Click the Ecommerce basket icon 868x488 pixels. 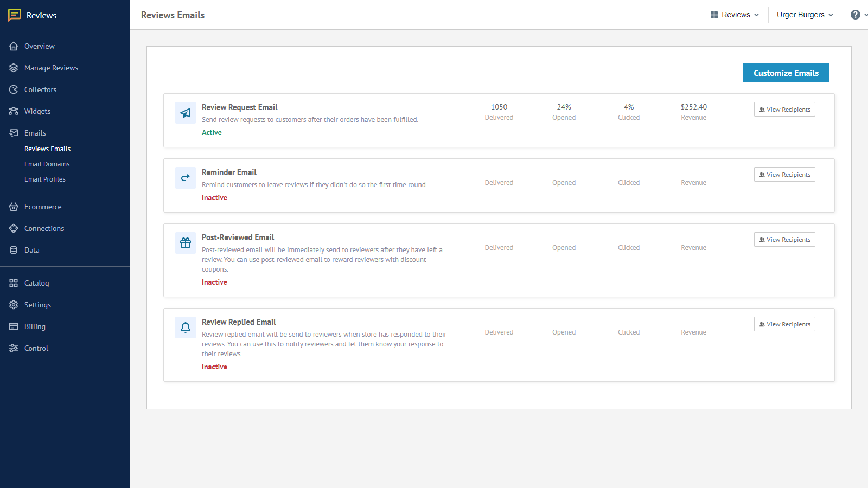tap(14, 207)
